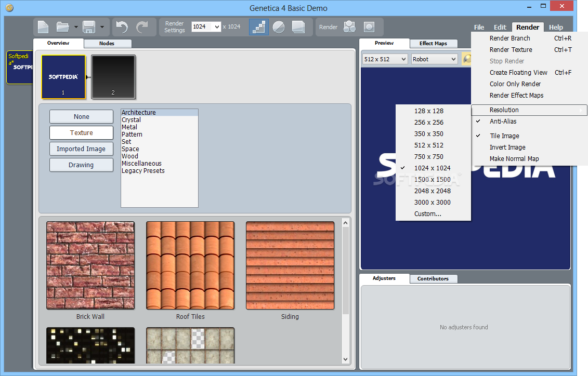Click the Undo arrow icon
Image resolution: width=588 pixels, height=376 pixels.
click(x=122, y=27)
